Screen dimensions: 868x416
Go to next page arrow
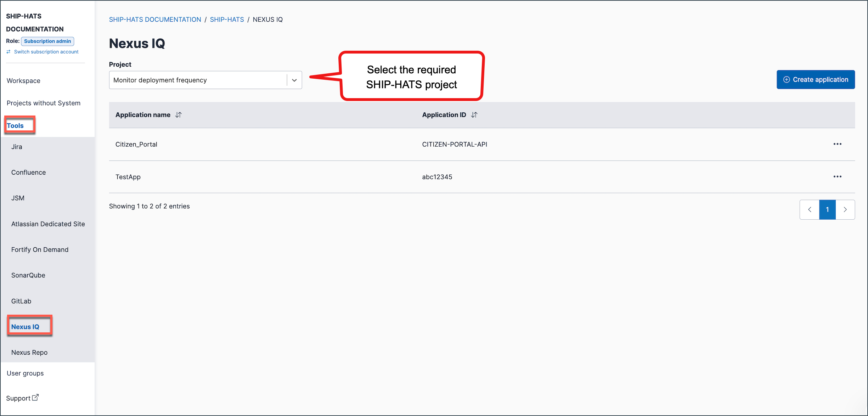(x=845, y=209)
